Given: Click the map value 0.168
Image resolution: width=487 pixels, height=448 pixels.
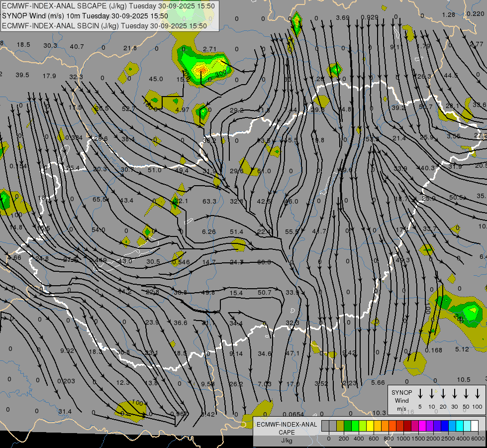Looking at the screenshot, I should [434, 350].
